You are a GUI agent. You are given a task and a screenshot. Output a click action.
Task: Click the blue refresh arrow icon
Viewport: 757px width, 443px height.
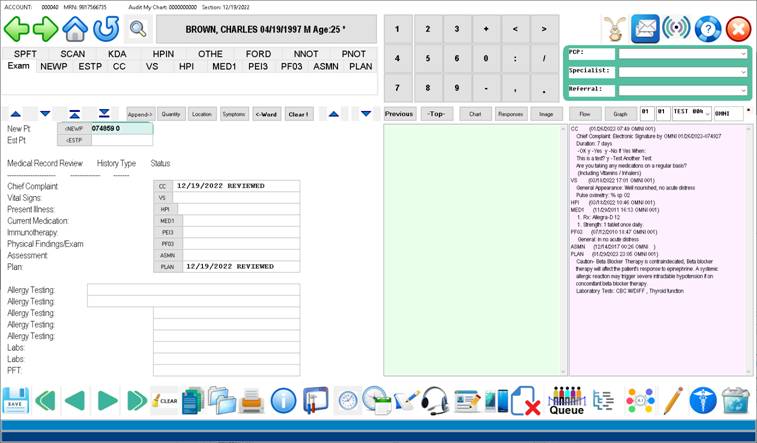[x=106, y=28]
